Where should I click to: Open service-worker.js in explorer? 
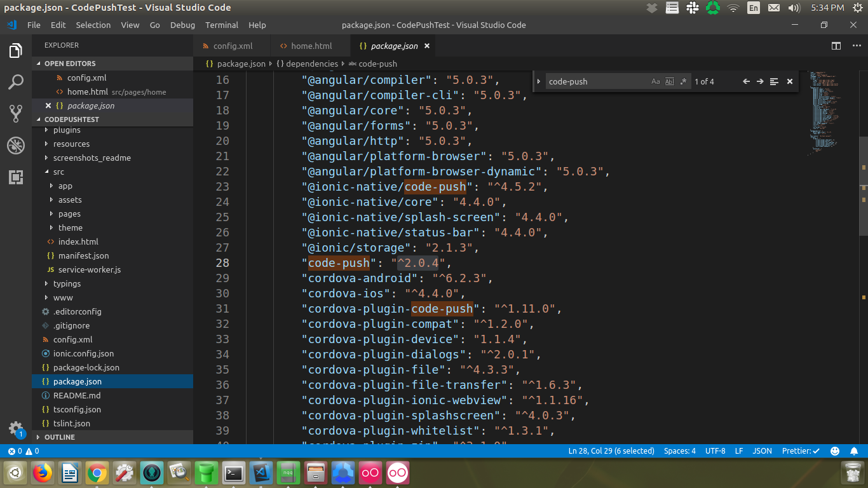[112, 269]
